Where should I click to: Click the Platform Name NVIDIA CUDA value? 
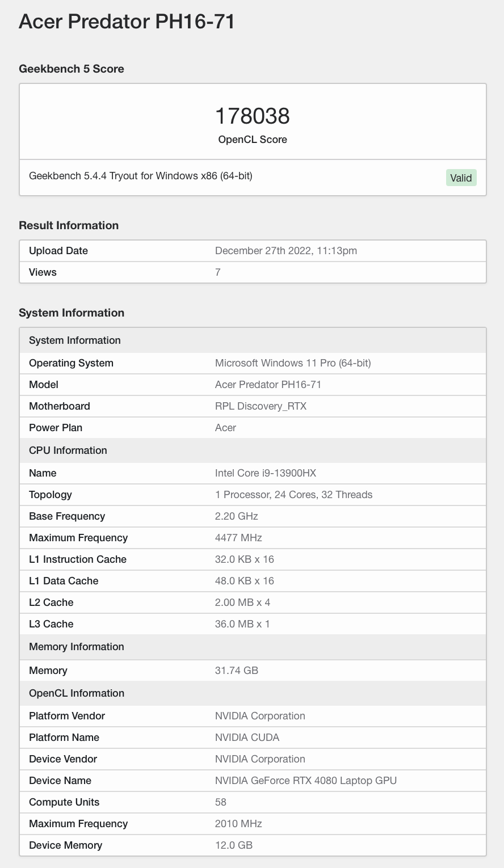click(247, 738)
